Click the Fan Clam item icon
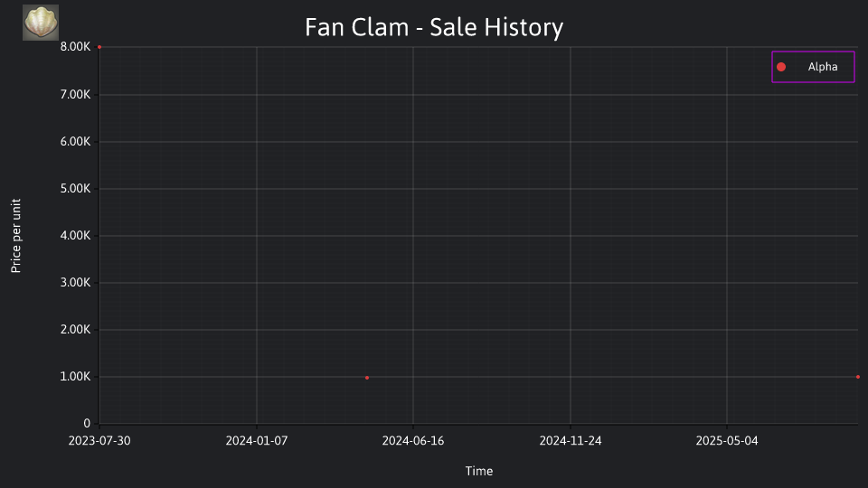The height and width of the screenshot is (488, 868). point(41,23)
